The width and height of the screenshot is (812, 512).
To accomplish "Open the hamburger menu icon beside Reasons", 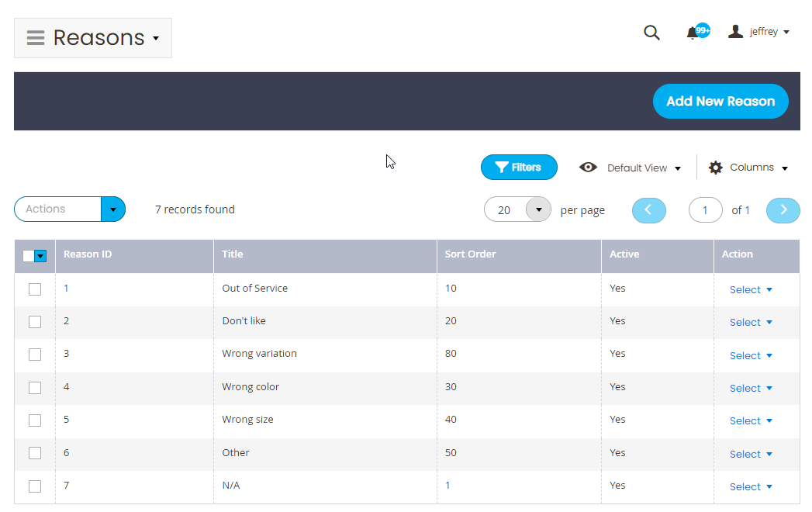I will 35,38.
